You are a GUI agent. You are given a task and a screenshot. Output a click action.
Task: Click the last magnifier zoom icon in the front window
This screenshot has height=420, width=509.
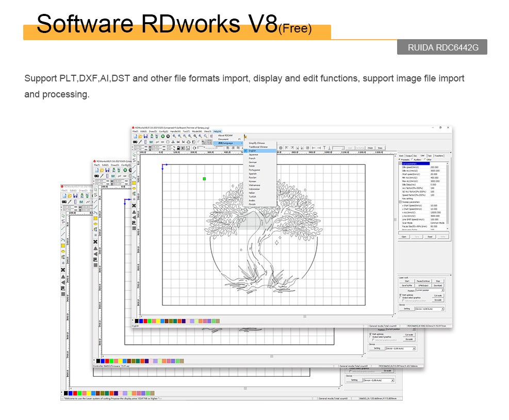[205, 136]
